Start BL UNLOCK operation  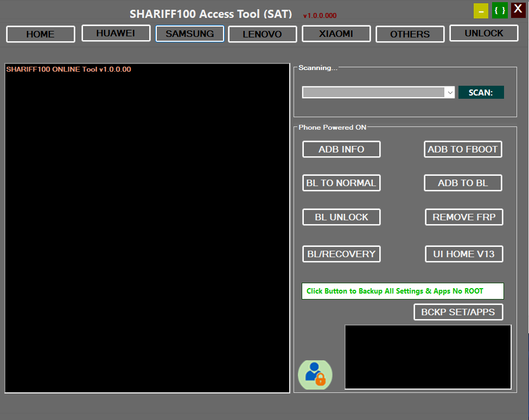(341, 217)
